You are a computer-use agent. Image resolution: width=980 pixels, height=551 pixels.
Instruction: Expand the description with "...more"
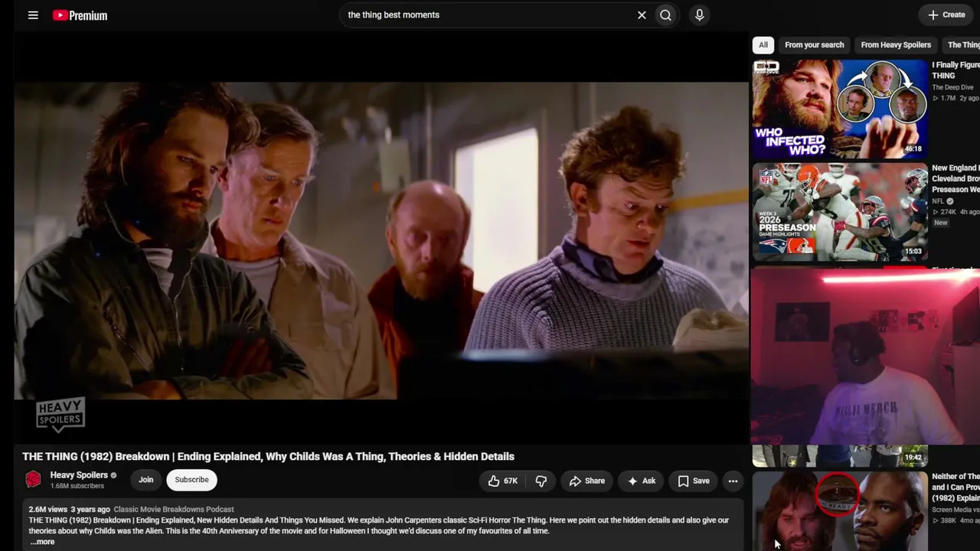pyautogui.click(x=42, y=542)
